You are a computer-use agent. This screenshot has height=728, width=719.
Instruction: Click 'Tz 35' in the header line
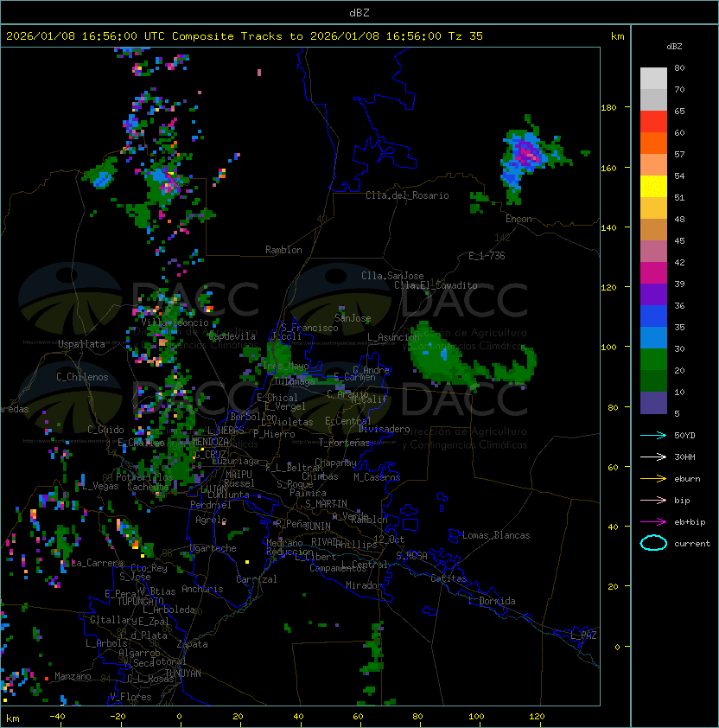466,36
